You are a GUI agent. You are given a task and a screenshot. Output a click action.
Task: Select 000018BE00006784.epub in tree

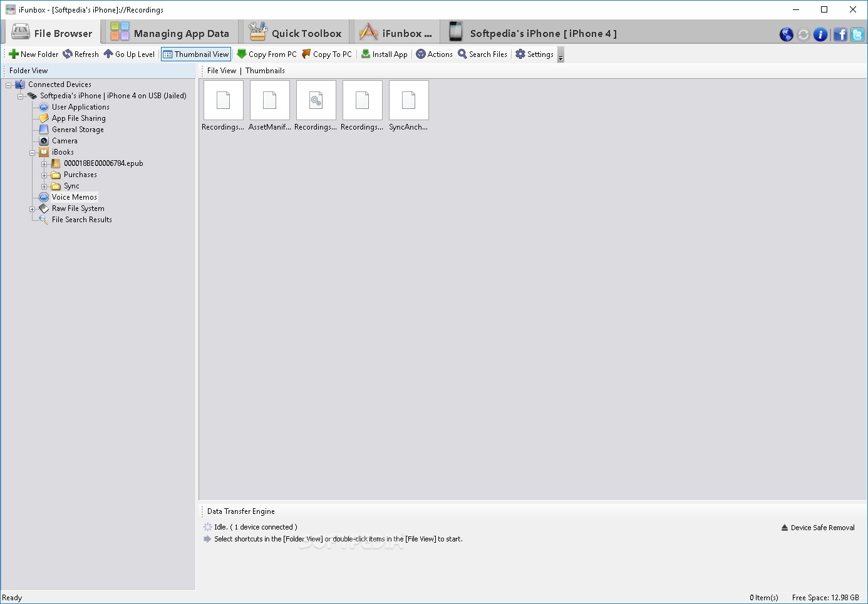(103, 163)
